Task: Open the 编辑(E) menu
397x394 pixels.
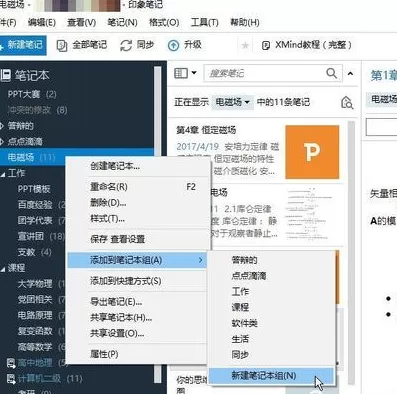Action: [x=42, y=22]
